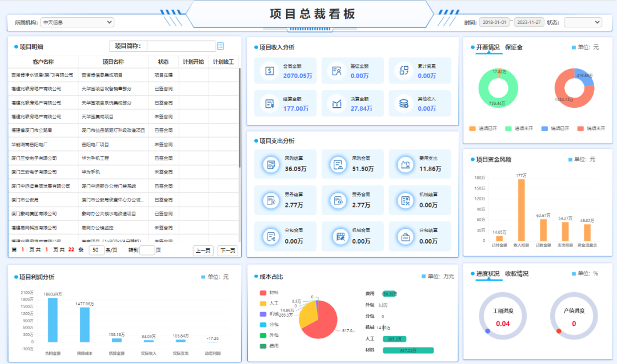Click the 采购结算 icon in expense analysis
617x364 pixels.
pos(269,165)
